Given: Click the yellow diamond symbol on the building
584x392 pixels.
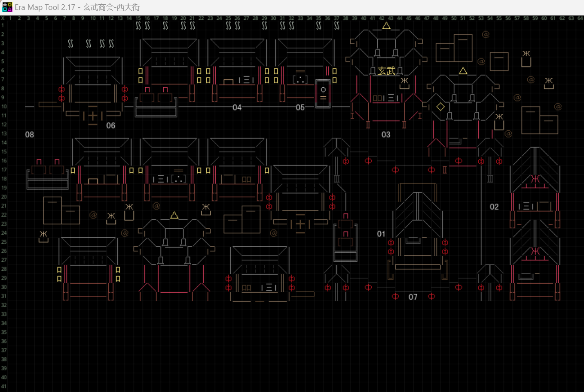Looking at the screenshot, I should tap(440, 107).
